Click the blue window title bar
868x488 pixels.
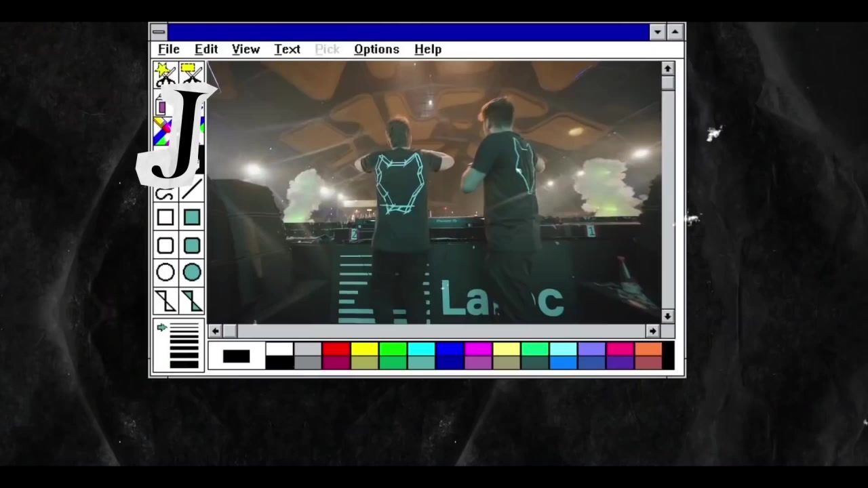(x=408, y=32)
